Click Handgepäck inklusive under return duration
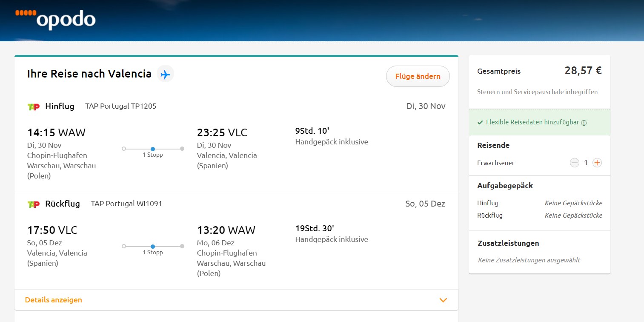 [x=332, y=239]
